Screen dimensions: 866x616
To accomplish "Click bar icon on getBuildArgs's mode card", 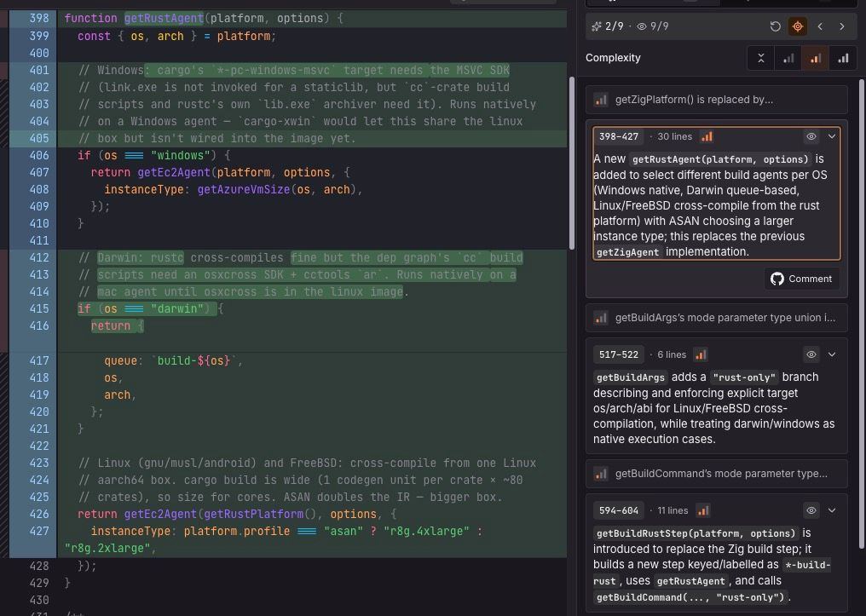I will pos(600,318).
